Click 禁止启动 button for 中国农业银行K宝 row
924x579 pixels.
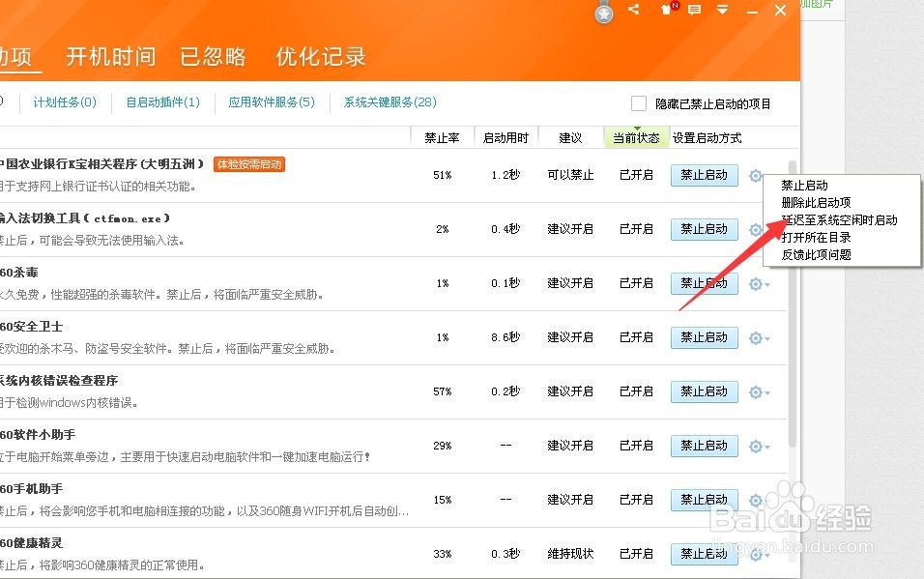705,175
